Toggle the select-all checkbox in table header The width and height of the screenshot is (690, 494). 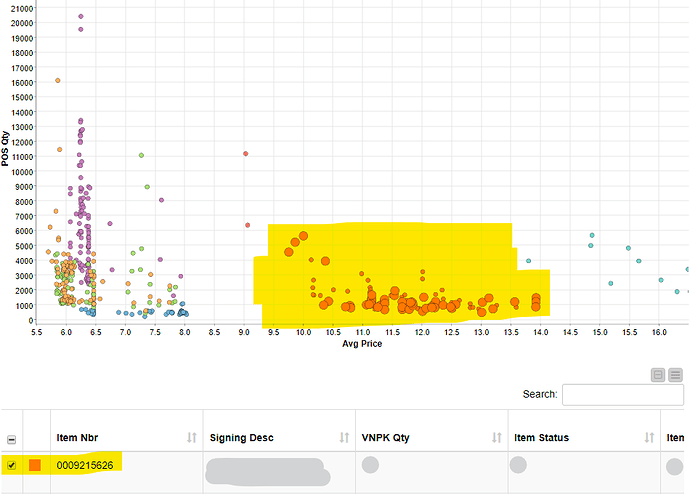tap(11, 438)
